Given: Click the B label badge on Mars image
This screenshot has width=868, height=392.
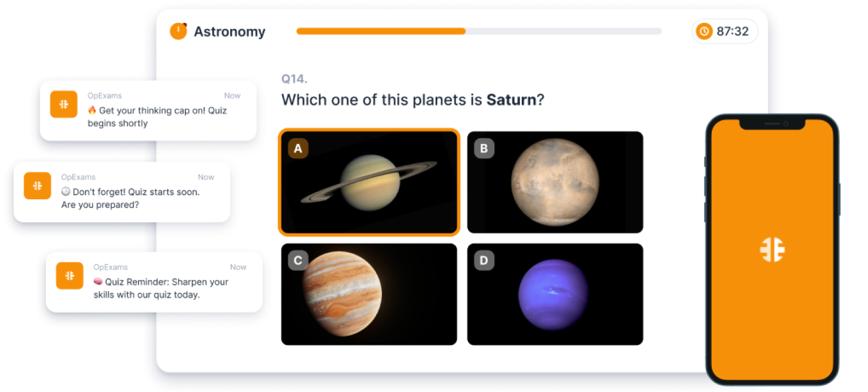Looking at the screenshot, I should [x=484, y=148].
